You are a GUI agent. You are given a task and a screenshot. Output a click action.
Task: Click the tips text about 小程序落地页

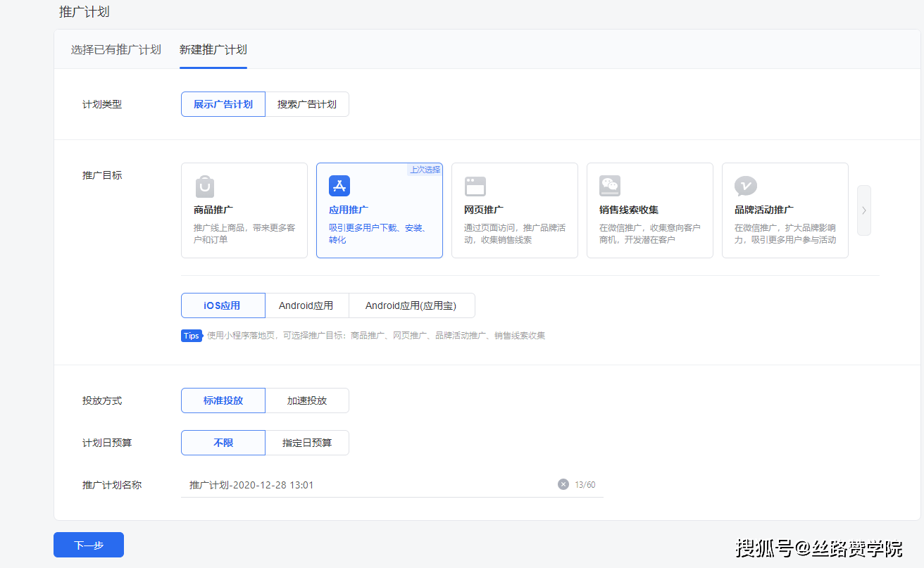(376, 336)
